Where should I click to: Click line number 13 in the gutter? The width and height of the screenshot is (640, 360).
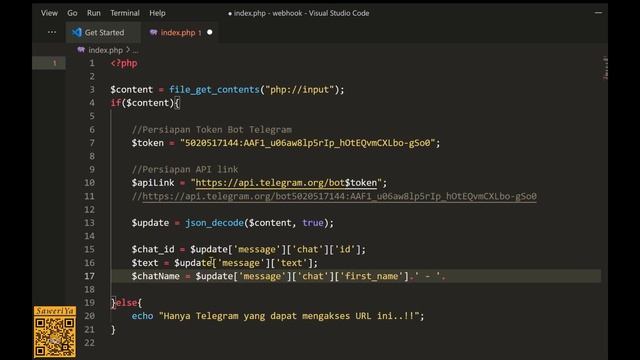[x=89, y=223]
